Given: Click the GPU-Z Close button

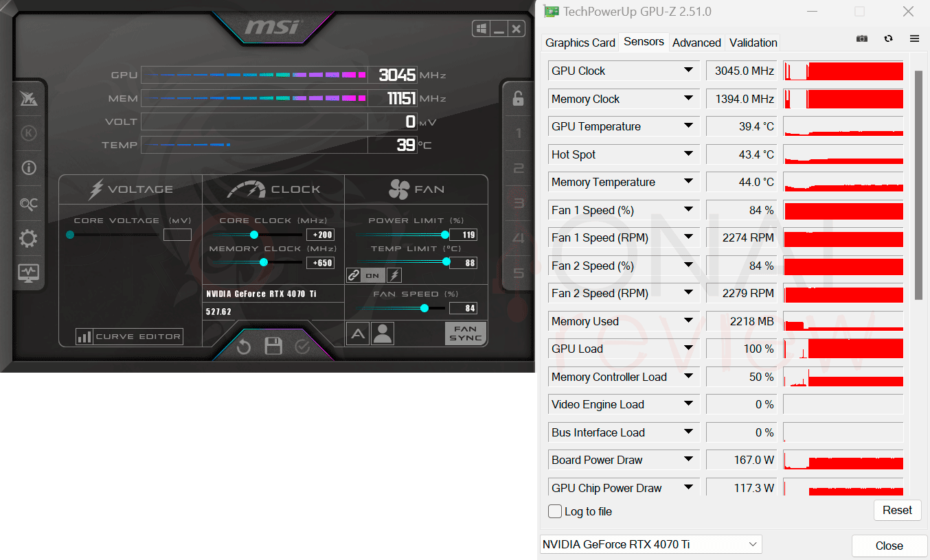Looking at the screenshot, I should coord(889,546).
